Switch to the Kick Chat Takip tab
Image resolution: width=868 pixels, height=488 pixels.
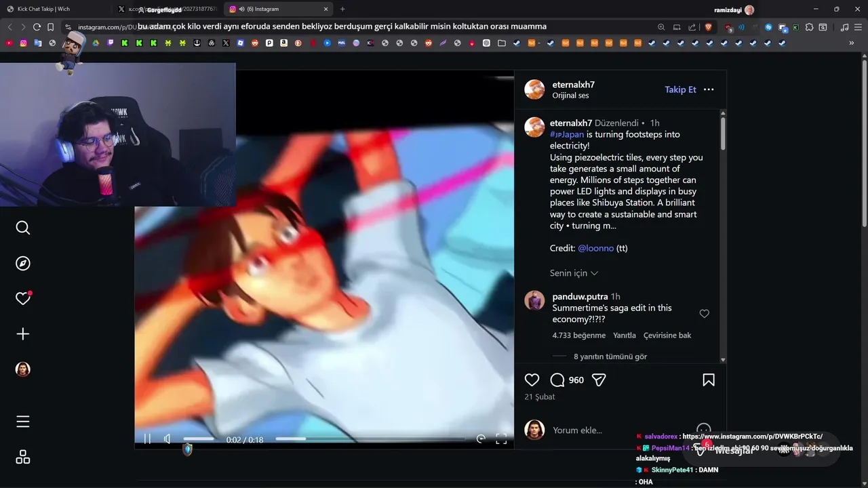(58, 9)
